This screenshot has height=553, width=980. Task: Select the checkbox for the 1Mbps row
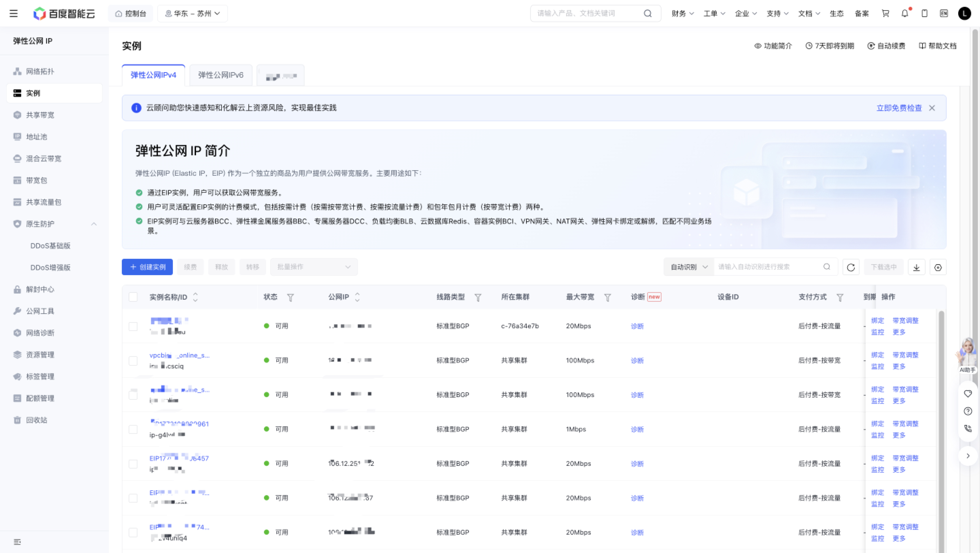133,429
